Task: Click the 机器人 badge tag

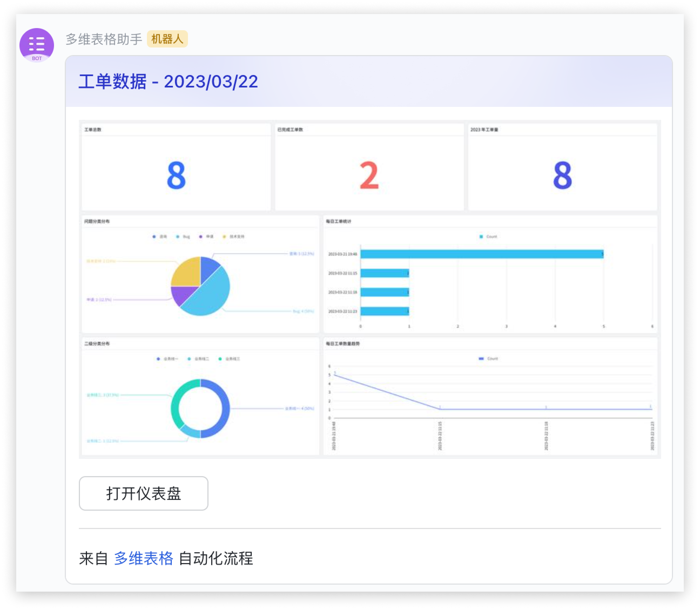Action: coord(167,39)
